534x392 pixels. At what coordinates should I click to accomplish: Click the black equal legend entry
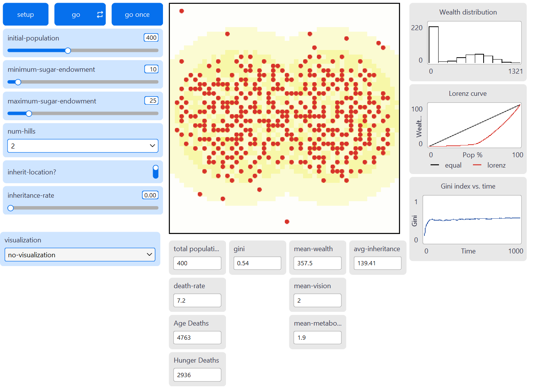(446, 165)
